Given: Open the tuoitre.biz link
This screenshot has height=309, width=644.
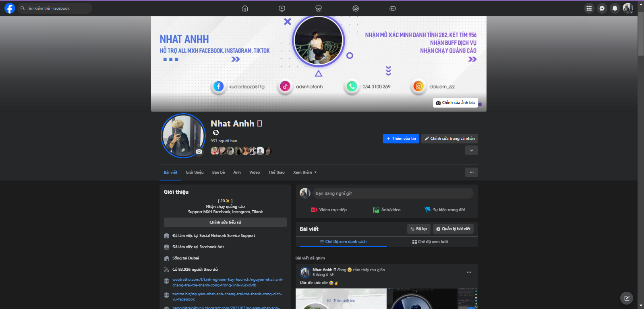Looking at the screenshot, I should pyautogui.click(x=227, y=297).
